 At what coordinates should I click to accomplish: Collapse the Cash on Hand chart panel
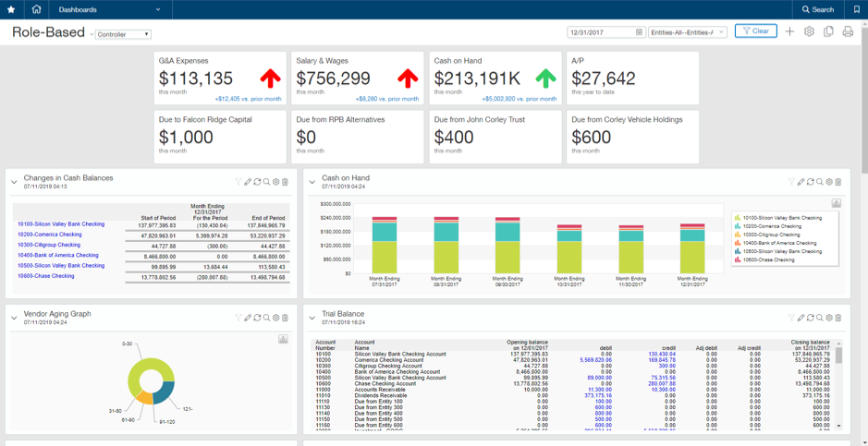tap(312, 182)
